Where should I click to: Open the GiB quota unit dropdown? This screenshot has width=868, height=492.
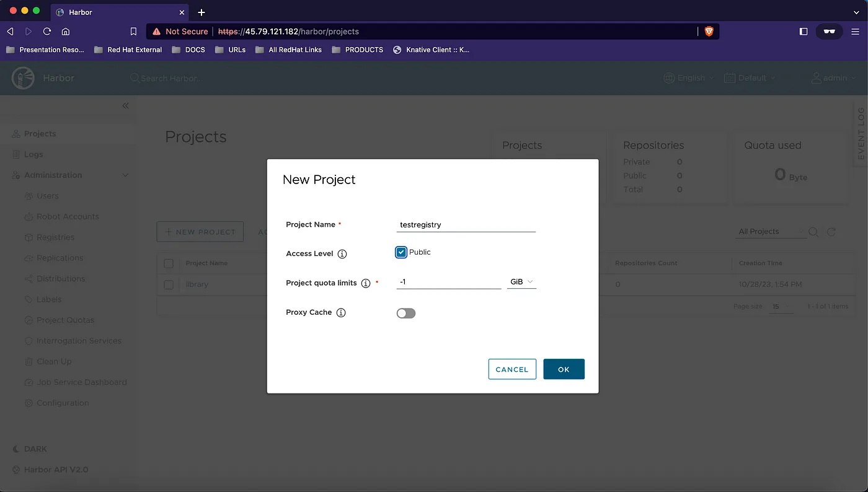pos(521,282)
